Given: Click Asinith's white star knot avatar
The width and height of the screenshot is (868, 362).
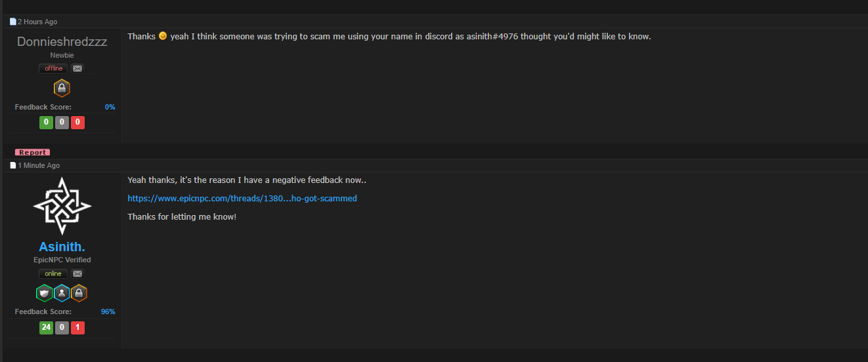Looking at the screenshot, I should coord(62,206).
